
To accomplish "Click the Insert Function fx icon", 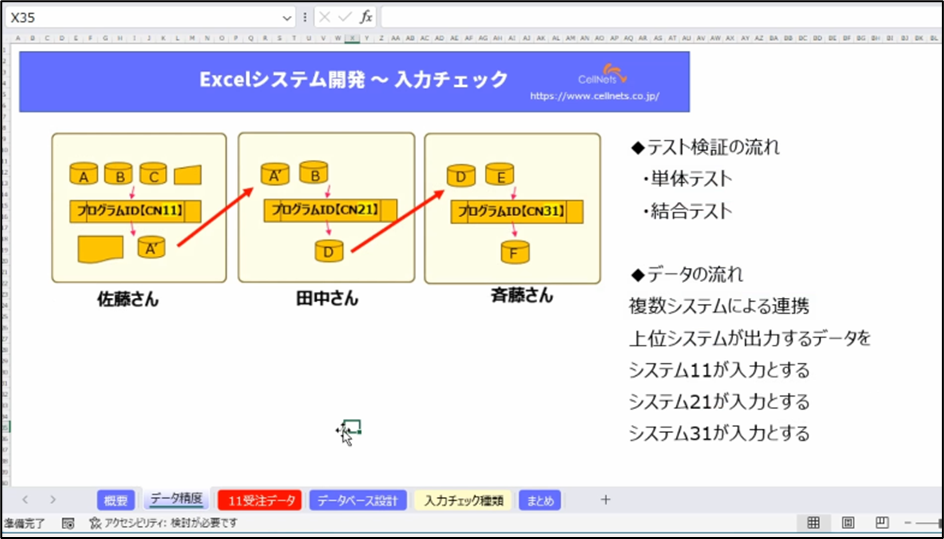I will coord(366,17).
